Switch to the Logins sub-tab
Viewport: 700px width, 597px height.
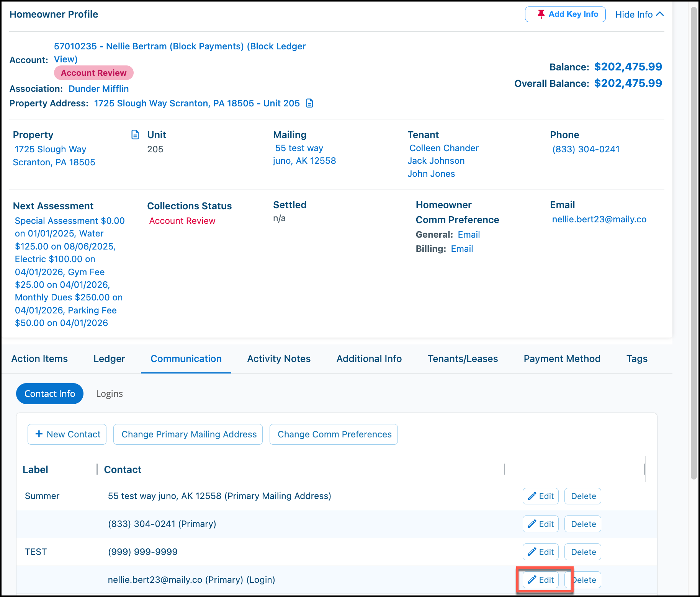(110, 394)
